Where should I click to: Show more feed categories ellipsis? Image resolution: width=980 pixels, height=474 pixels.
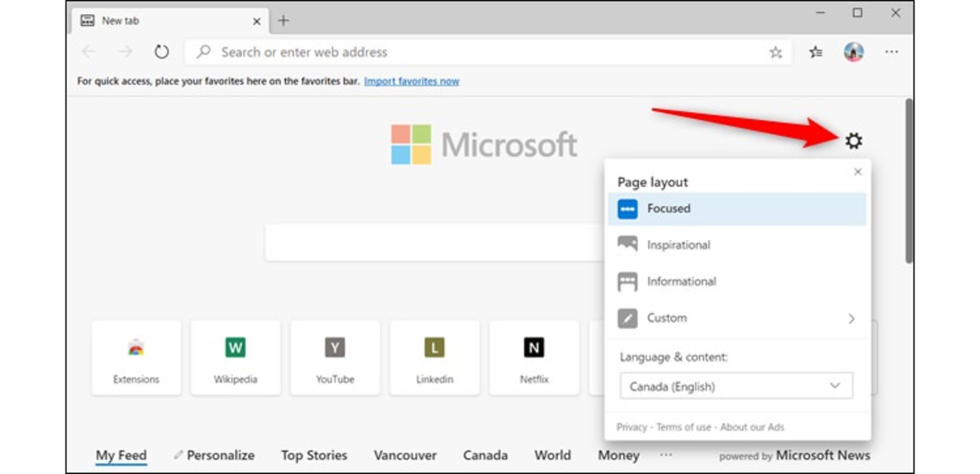click(666, 454)
